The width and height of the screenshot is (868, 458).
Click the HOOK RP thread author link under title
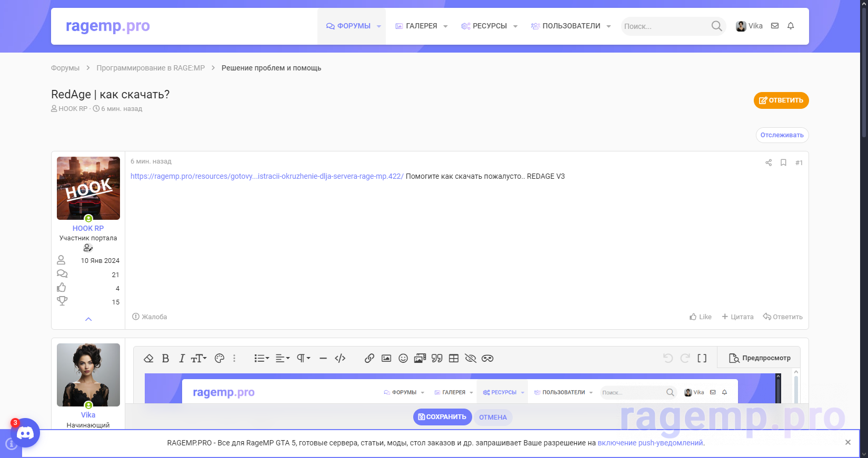coord(73,109)
